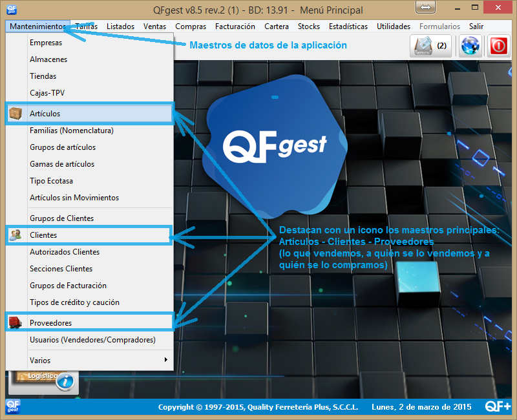Select Cajas-TPV from the menu

[x=89, y=93]
